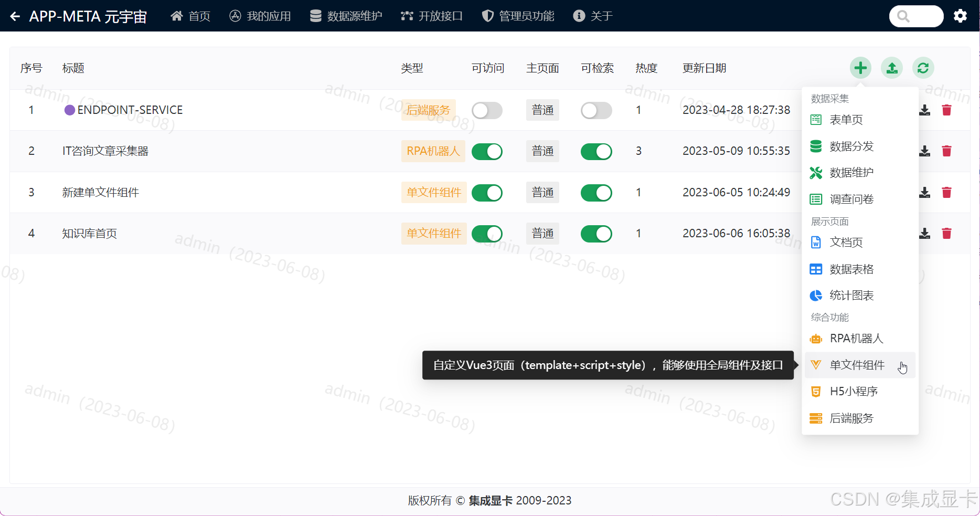Choose 后端服务 in the dropdown menu
Screen dimensions: 980x516
coord(860,418)
